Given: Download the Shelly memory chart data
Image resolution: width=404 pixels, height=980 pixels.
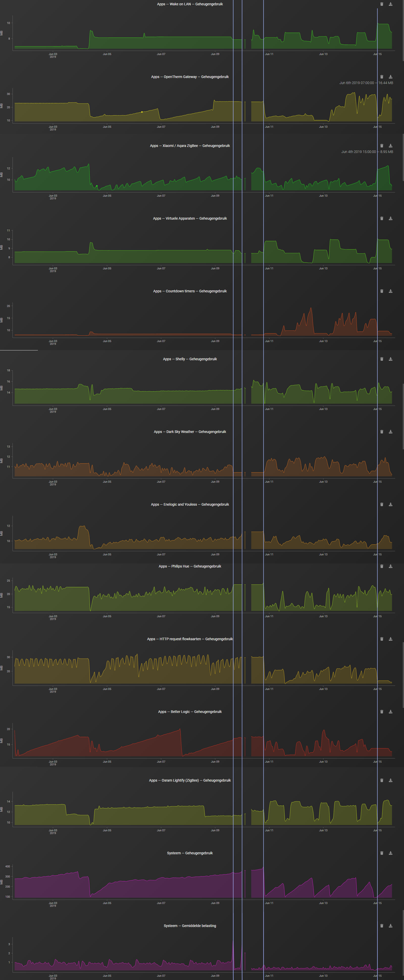Looking at the screenshot, I should click(x=390, y=359).
